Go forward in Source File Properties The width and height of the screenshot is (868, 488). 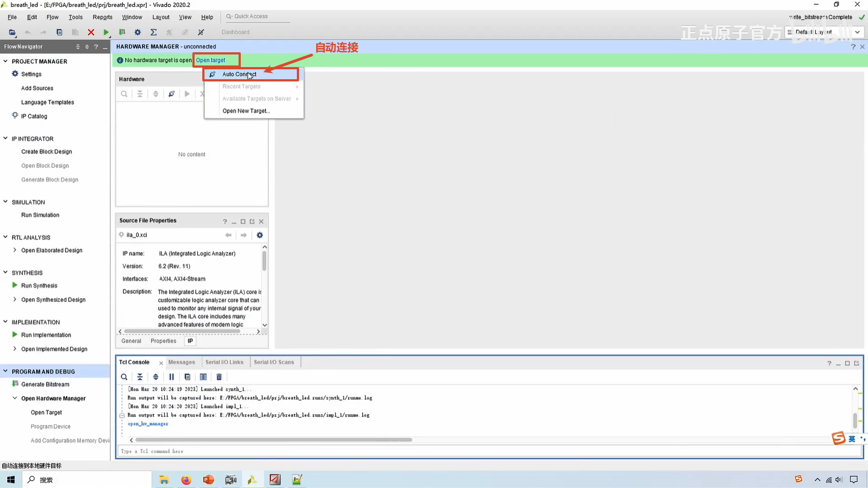click(x=244, y=235)
